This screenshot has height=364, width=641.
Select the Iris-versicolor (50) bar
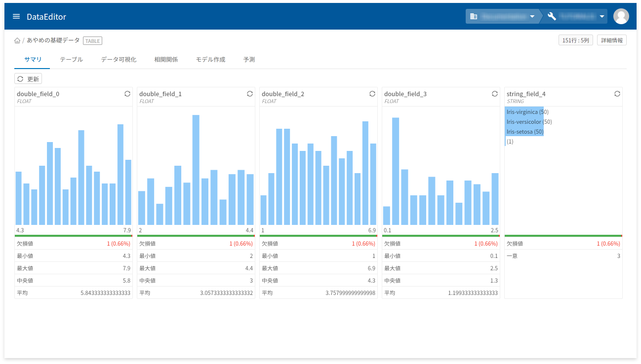coord(524,122)
